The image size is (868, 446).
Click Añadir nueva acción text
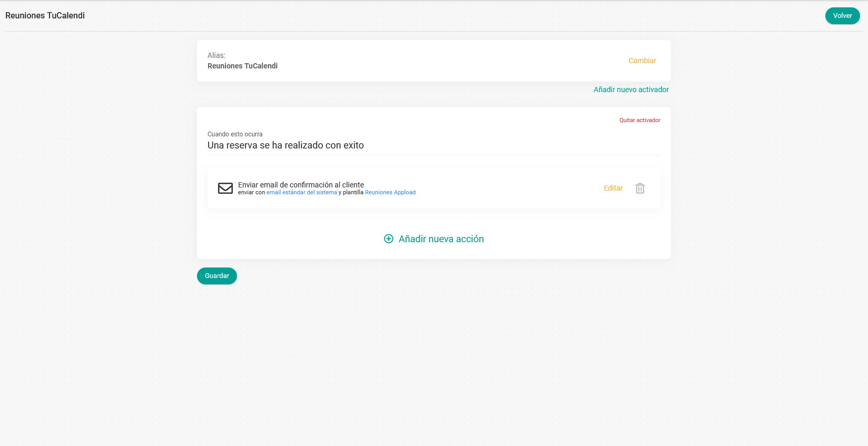441,239
